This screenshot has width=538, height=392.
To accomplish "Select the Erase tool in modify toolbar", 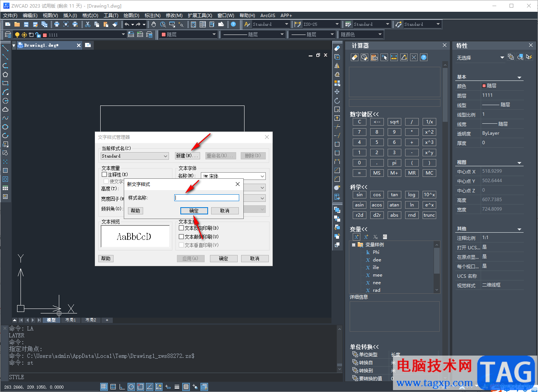I will (x=337, y=48).
